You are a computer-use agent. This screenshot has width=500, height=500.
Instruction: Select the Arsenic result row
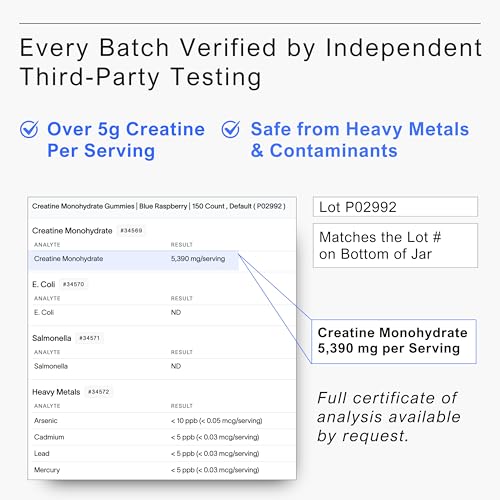[x=163, y=421]
